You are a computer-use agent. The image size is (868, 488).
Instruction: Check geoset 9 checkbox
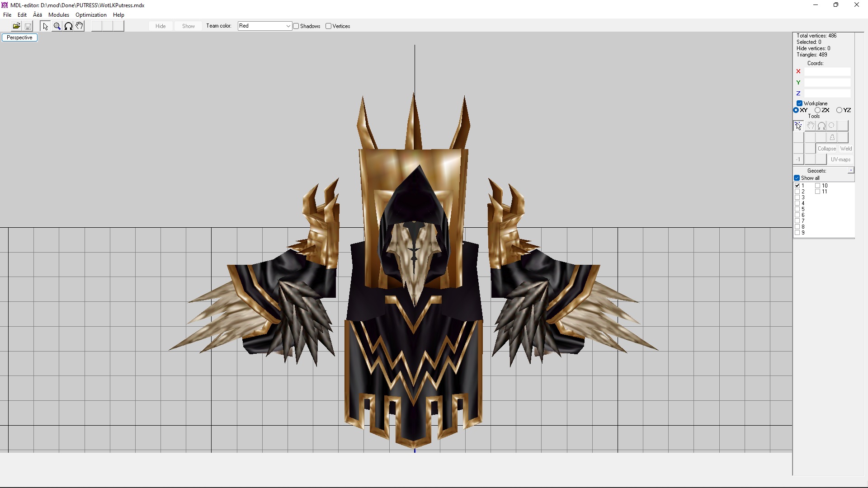point(797,233)
